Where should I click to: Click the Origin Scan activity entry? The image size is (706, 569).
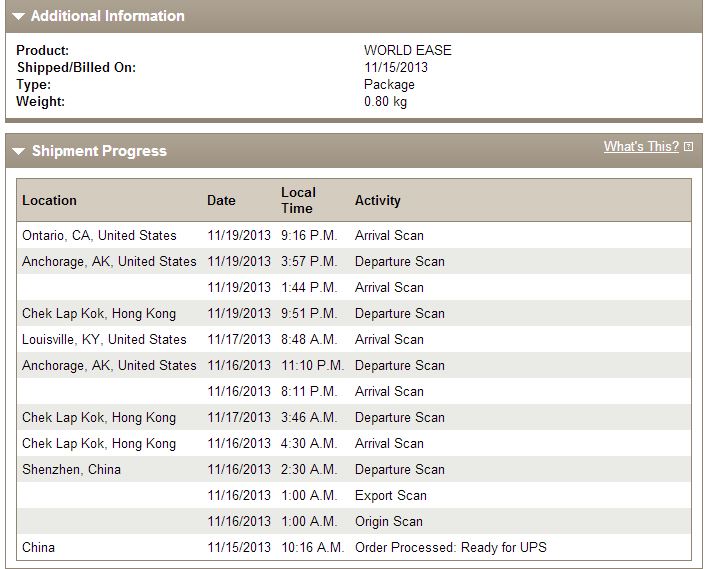[389, 521]
